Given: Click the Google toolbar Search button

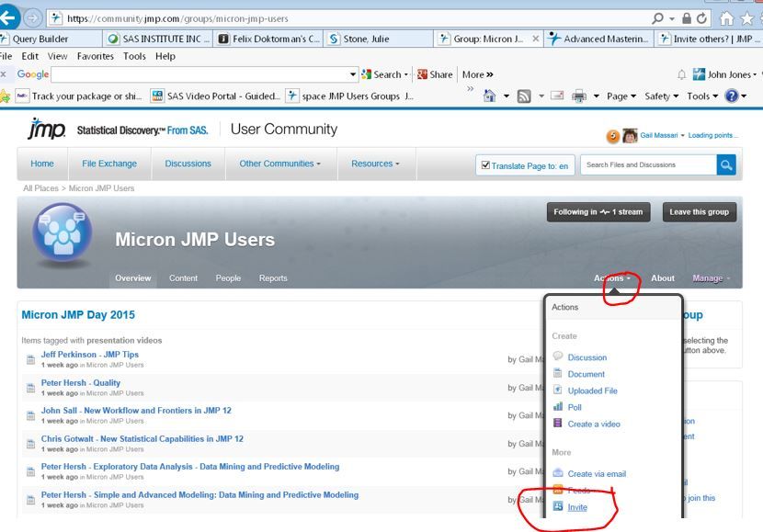Looking at the screenshot, I should pos(384,74).
